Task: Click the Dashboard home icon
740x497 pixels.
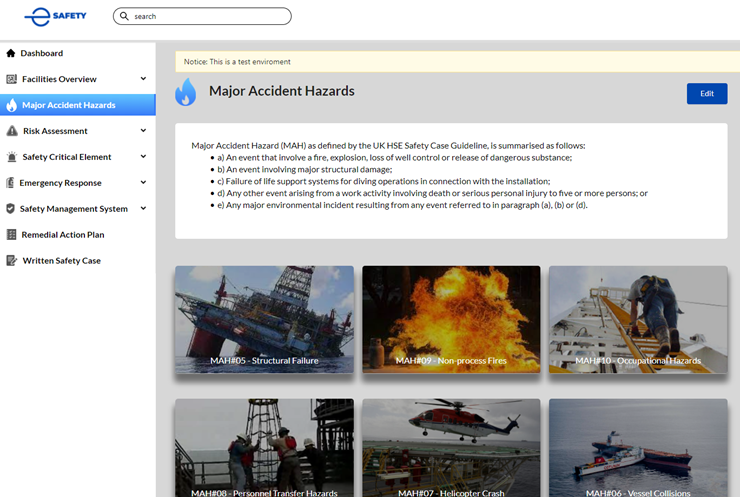Action: point(11,53)
